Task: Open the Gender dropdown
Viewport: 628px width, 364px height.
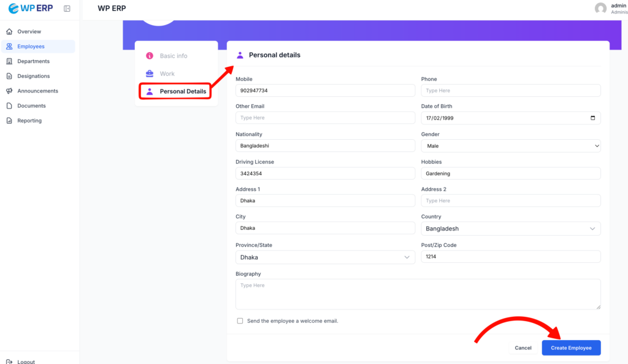Action: click(x=510, y=146)
